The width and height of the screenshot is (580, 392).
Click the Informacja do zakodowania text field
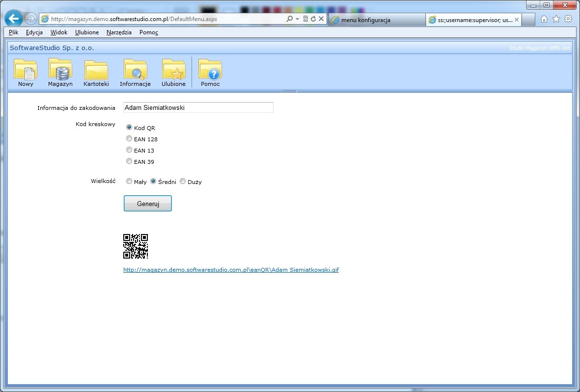tap(198, 107)
